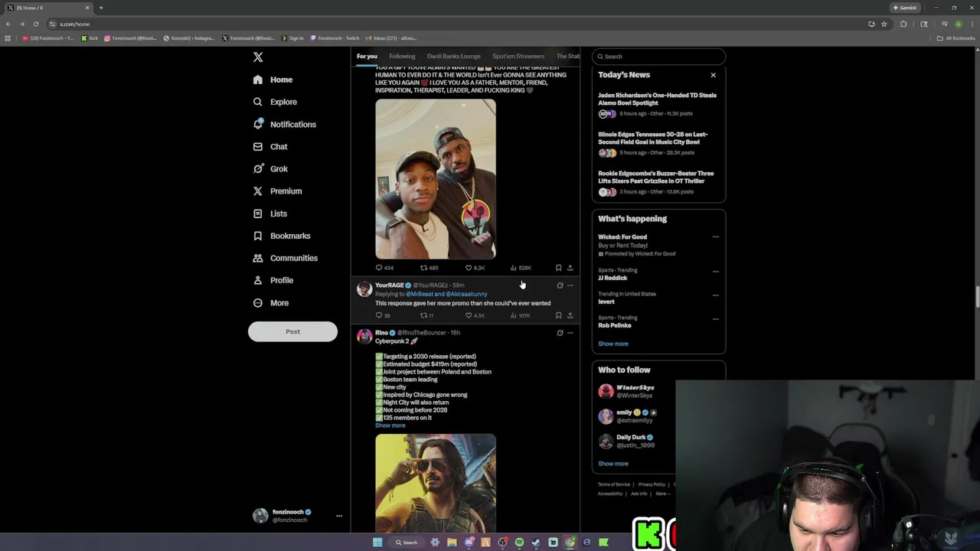Close the Today's News panel

(713, 75)
